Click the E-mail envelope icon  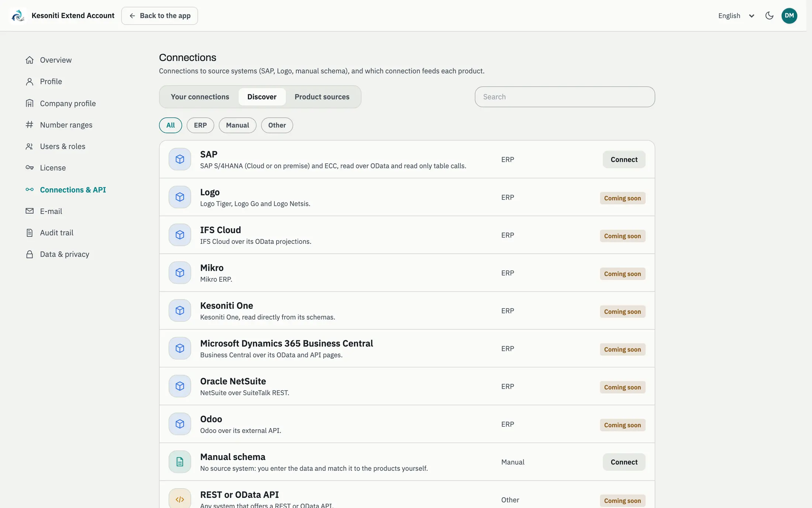pyautogui.click(x=30, y=211)
